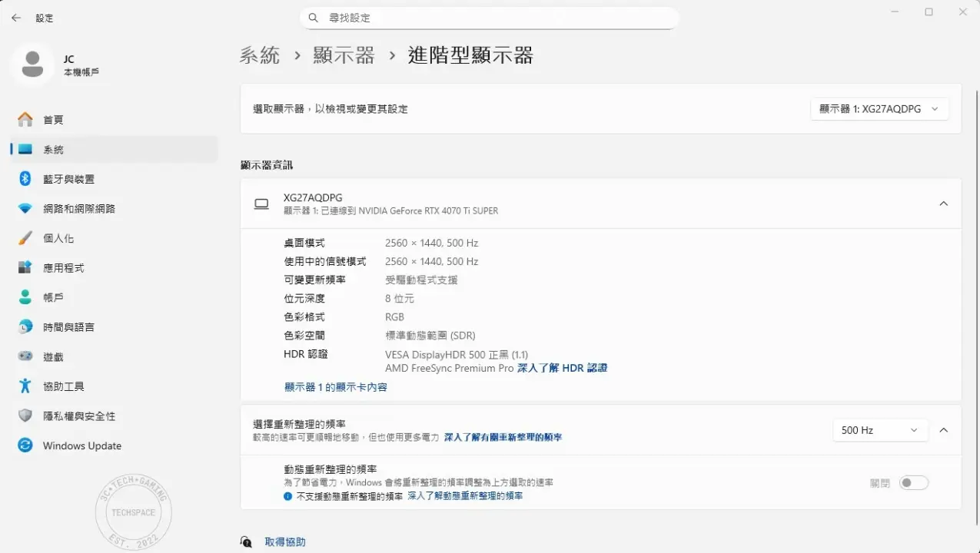980x553 pixels.
Task: Open 時間與語言 settings
Action: [114, 327]
